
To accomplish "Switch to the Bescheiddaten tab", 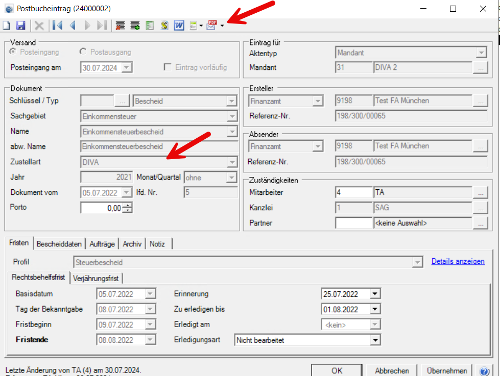I will point(59,244).
